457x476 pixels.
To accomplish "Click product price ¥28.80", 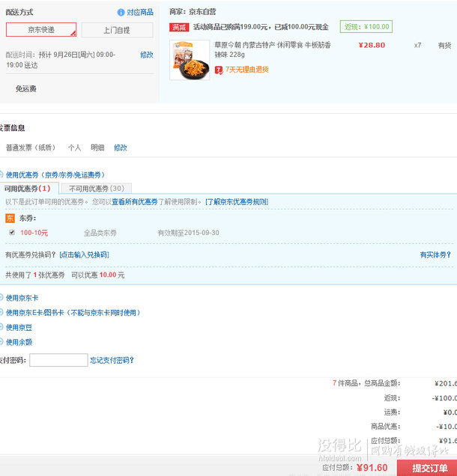I will tap(372, 45).
